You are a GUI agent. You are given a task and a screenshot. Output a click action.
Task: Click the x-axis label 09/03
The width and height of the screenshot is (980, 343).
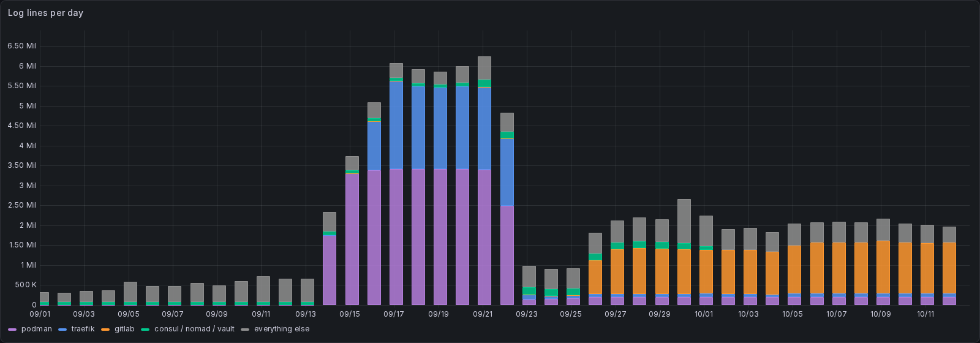pos(84,314)
